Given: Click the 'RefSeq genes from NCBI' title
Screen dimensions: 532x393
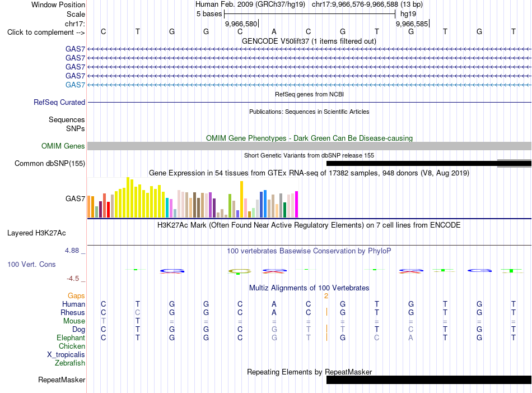Looking at the screenshot, I should (310, 94).
